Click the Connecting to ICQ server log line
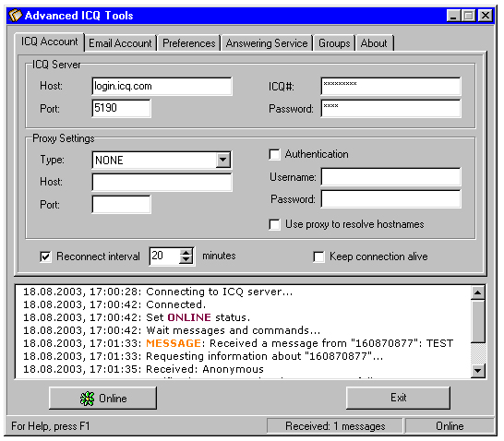The height and width of the screenshot is (441, 504). click(158, 292)
